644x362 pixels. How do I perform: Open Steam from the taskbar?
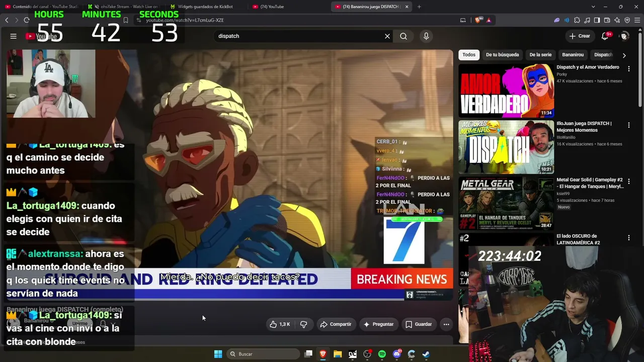coord(426,354)
